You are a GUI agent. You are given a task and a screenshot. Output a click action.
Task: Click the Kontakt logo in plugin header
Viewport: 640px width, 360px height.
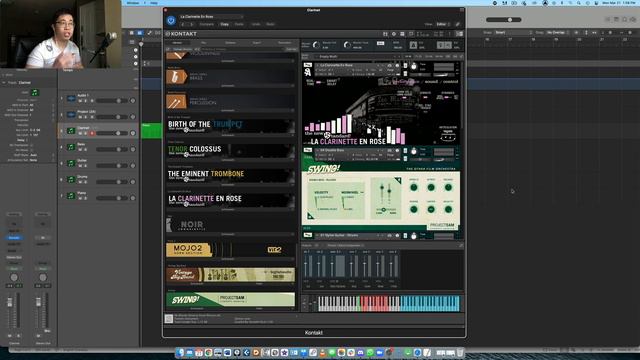pos(181,34)
